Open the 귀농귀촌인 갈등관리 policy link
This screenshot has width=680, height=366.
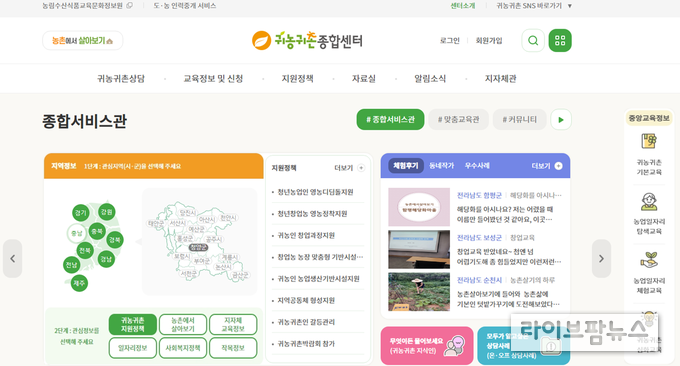306,322
